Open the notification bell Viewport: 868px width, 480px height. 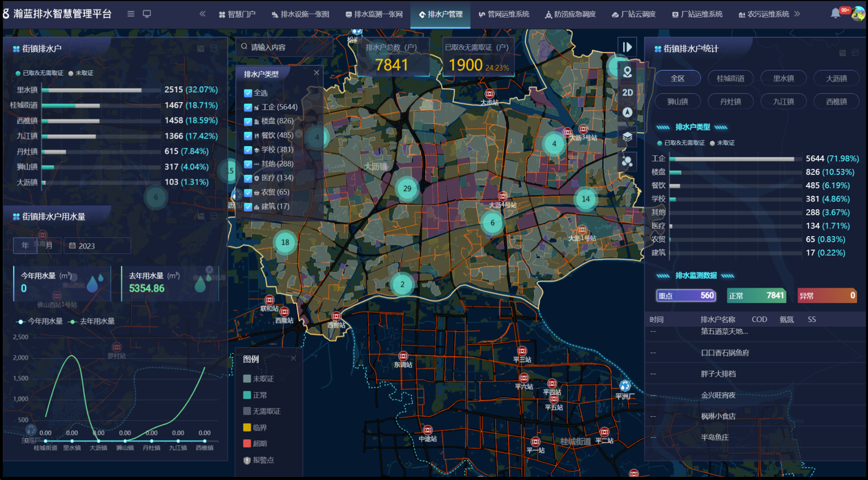(836, 14)
